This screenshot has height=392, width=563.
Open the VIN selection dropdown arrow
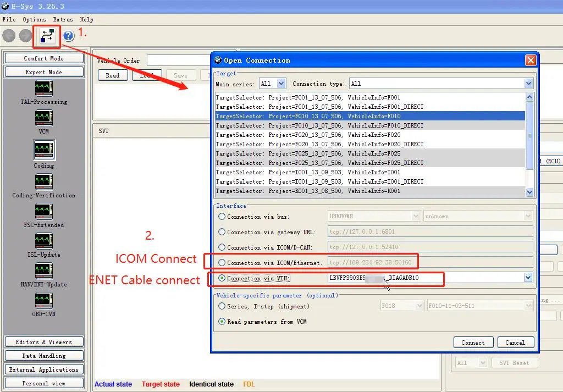click(528, 278)
